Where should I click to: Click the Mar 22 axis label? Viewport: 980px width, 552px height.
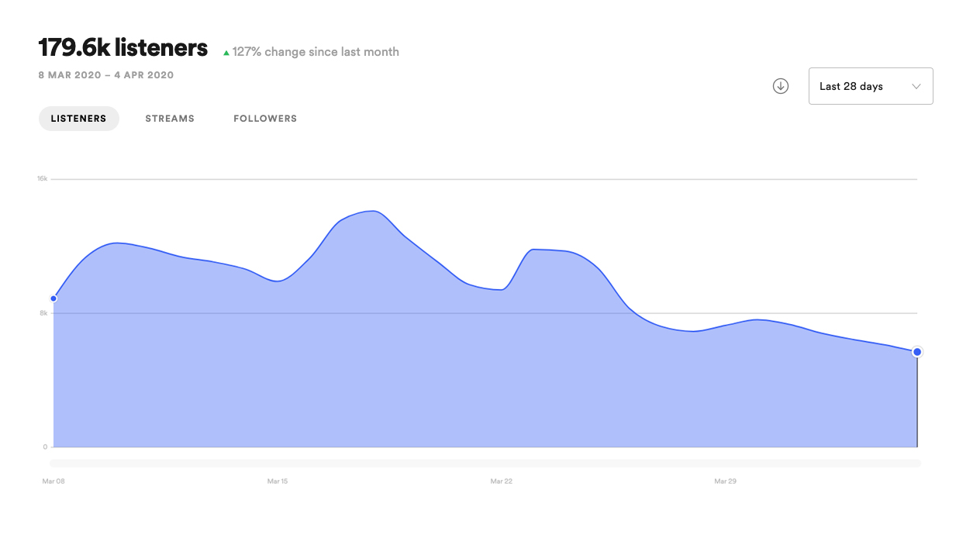tap(502, 481)
